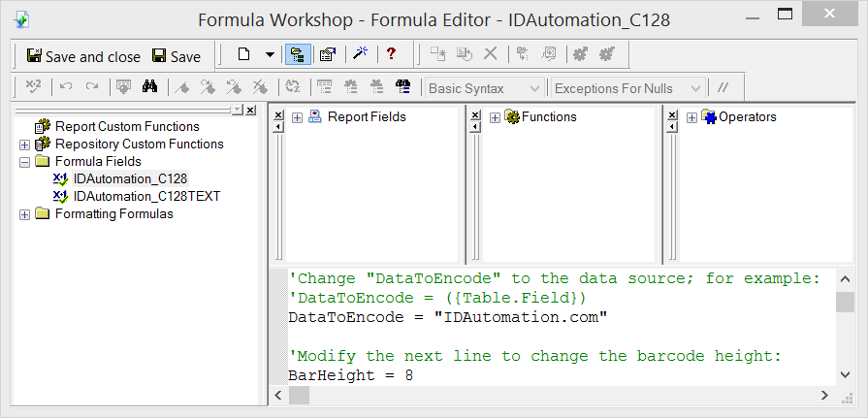
Task: Click the formula editor vertical scroll up arrow
Action: pyautogui.click(x=845, y=279)
